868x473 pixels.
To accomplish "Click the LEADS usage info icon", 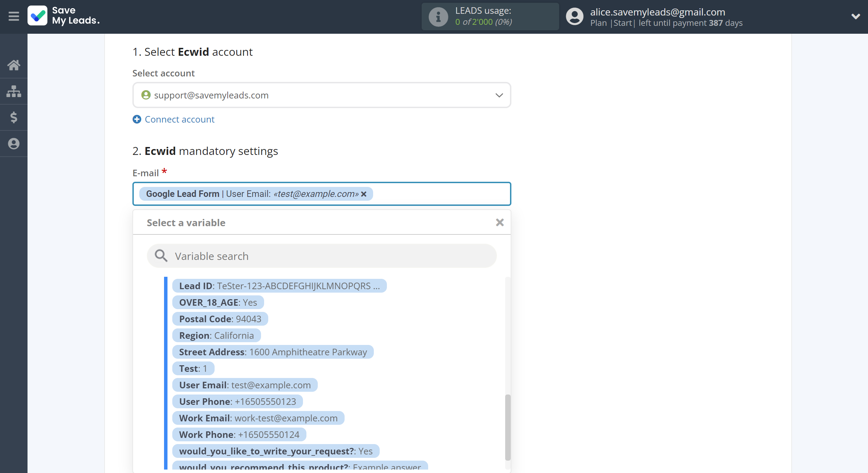I will [x=438, y=17].
